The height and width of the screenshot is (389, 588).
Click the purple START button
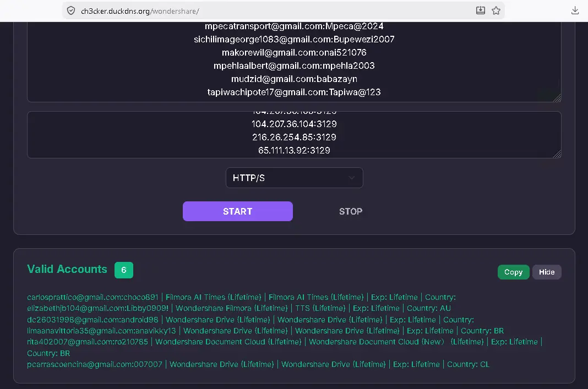(238, 211)
